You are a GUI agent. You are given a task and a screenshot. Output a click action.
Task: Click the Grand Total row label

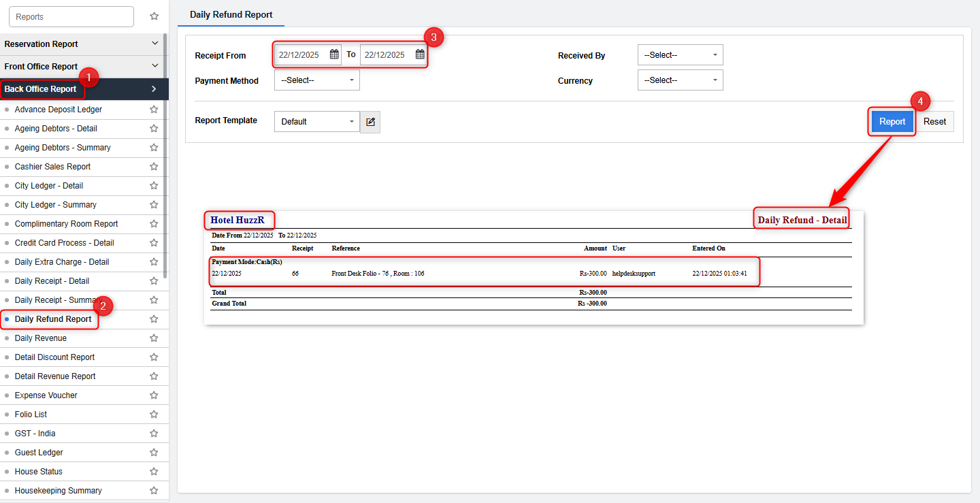[x=229, y=304]
